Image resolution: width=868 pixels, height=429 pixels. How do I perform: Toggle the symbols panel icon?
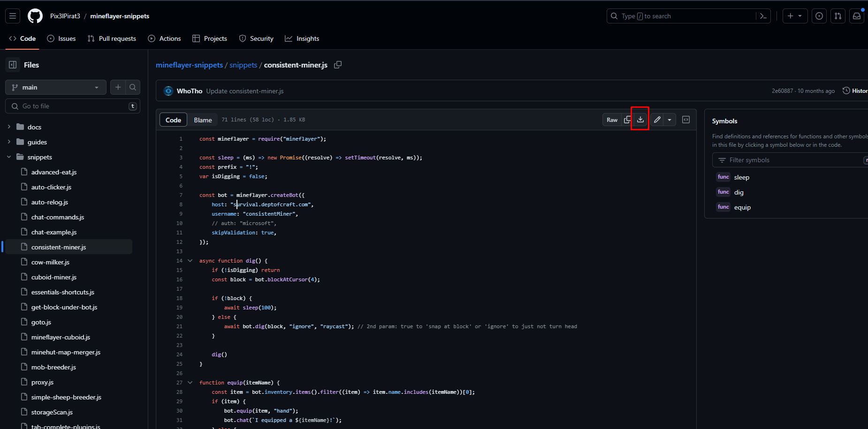click(686, 120)
